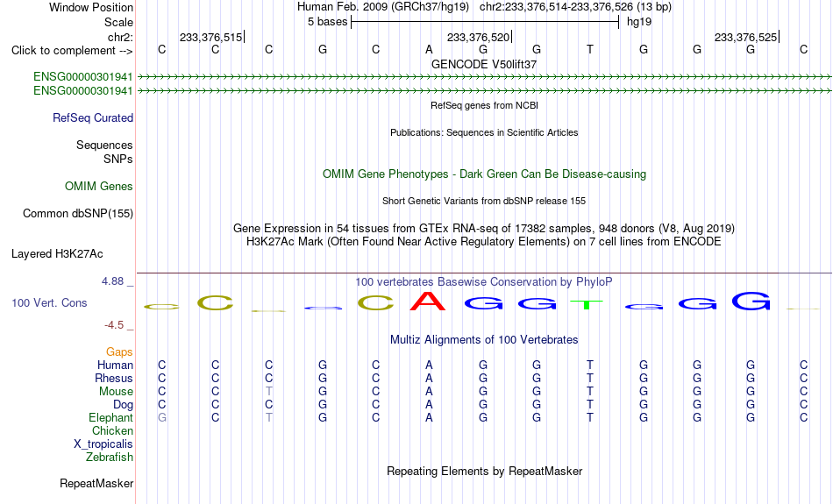Click base A in the complement sequence row
The width and height of the screenshot is (833, 504).
click(x=430, y=50)
